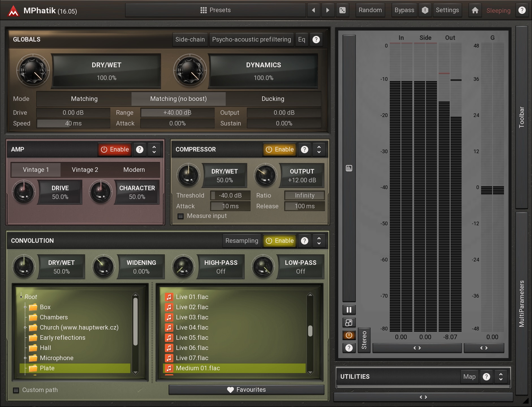Image resolution: width=532 pixels, height=407 pixels.
Task: Check the Measure input checkbox
Action: (x=180, y=216)
